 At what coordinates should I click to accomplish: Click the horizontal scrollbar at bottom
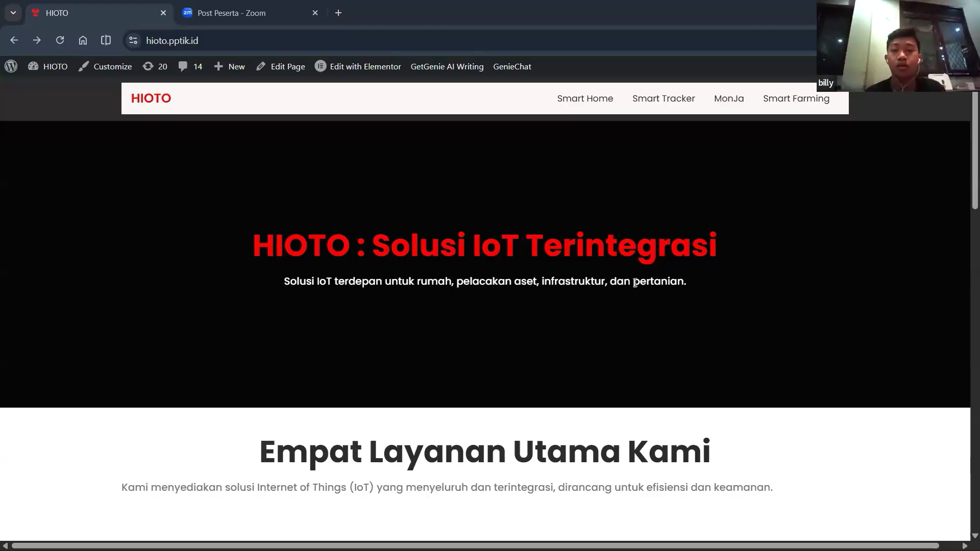(x=475, y=545)
